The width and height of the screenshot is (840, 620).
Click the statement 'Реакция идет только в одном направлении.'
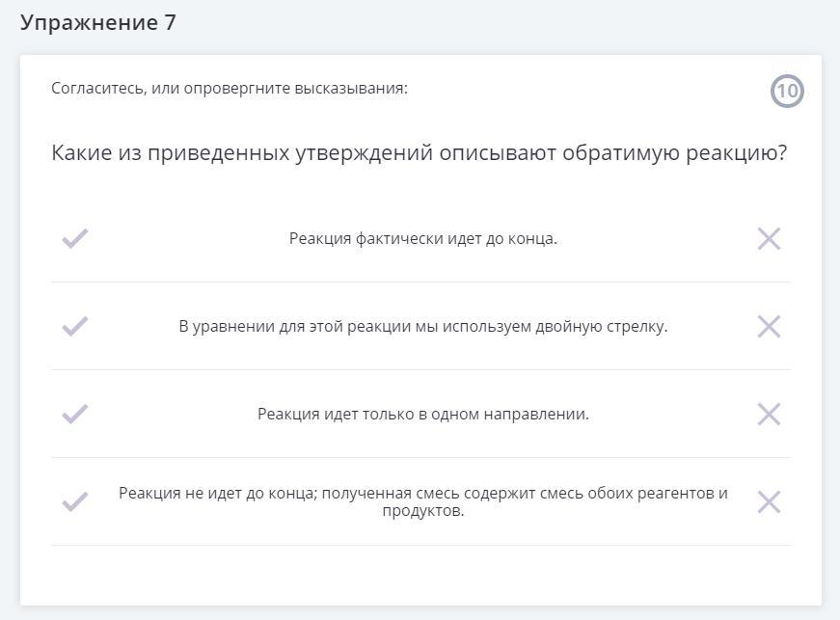[422, 414]
